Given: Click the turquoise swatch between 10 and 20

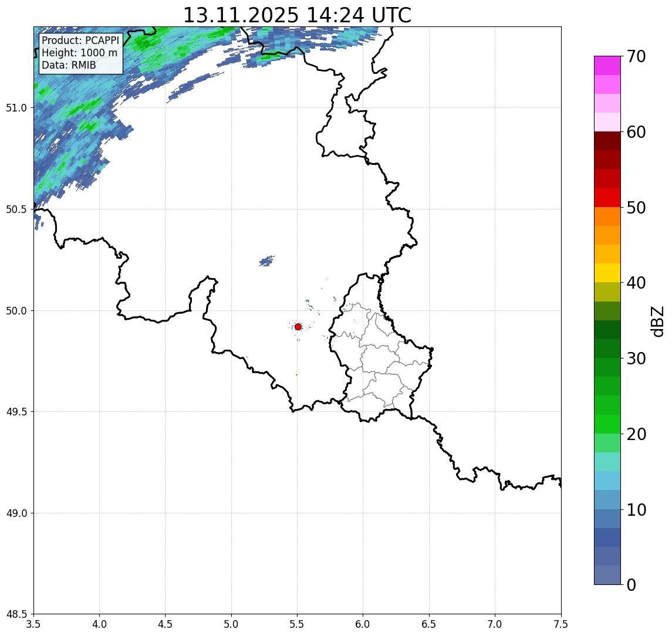Looking at the screenshot, I should click(x=607, y=462).
